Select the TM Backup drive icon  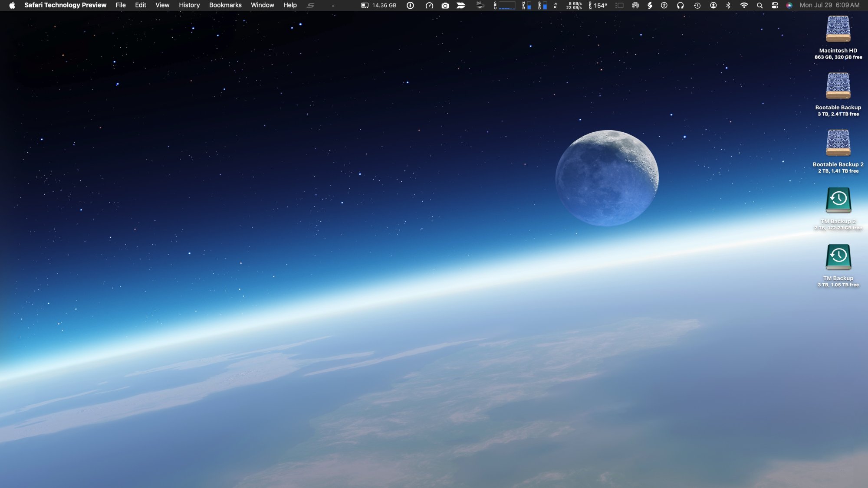tap(838, 257)
